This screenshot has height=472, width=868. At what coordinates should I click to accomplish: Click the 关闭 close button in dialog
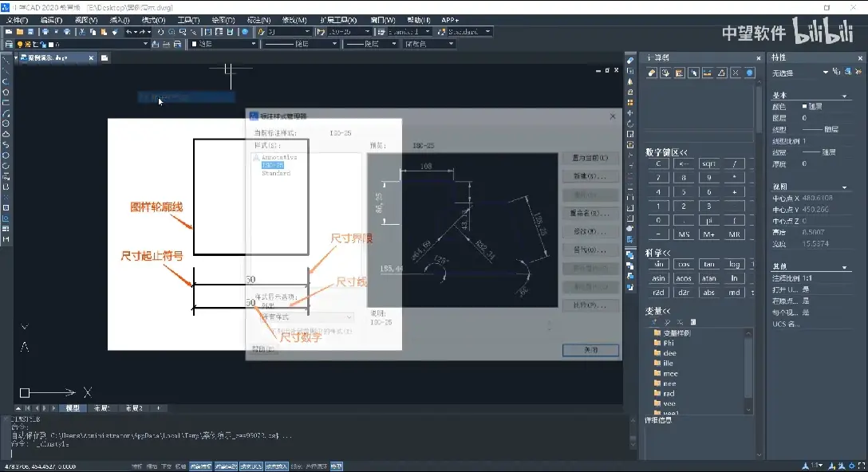(590, 350)
